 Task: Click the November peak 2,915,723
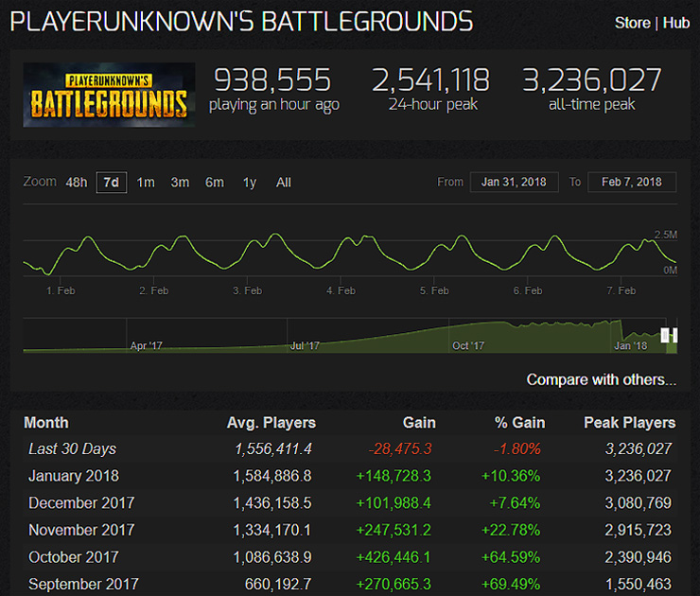click(638, 530)
